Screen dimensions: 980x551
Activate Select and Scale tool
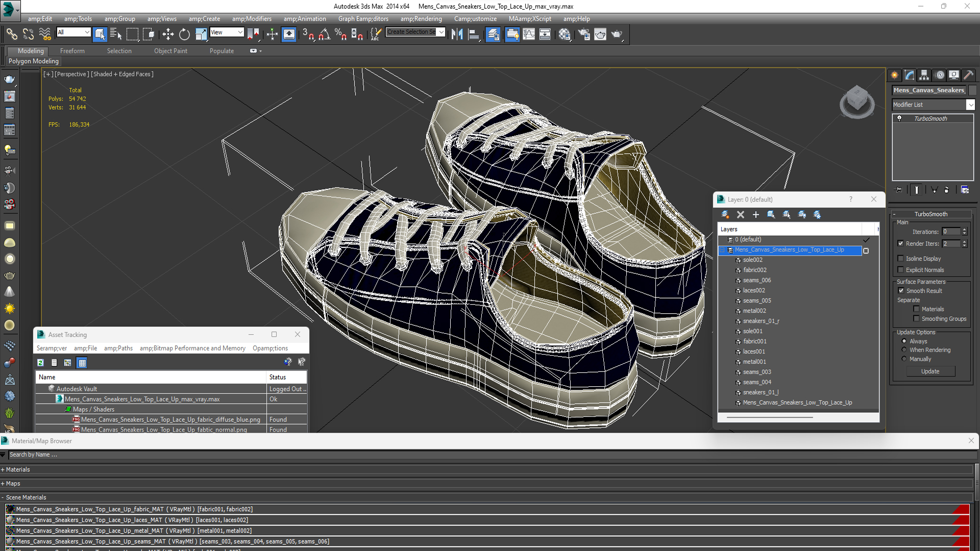point(201,34)
